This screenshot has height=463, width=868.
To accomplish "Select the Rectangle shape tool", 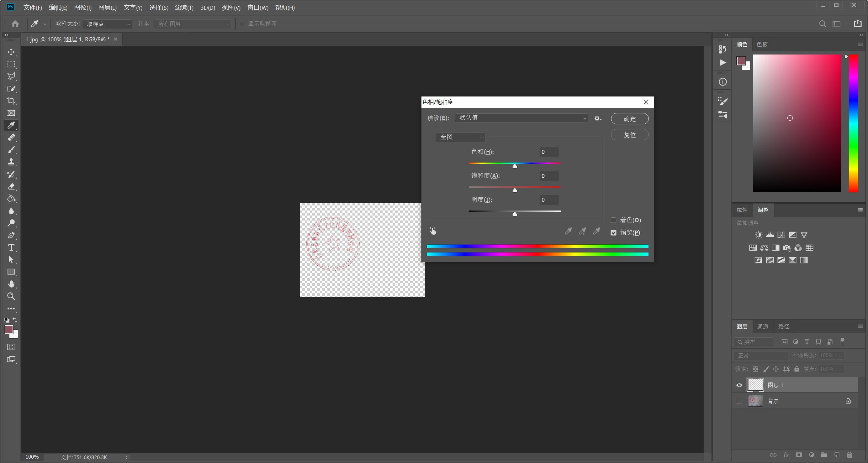I will tap(11, 272).
